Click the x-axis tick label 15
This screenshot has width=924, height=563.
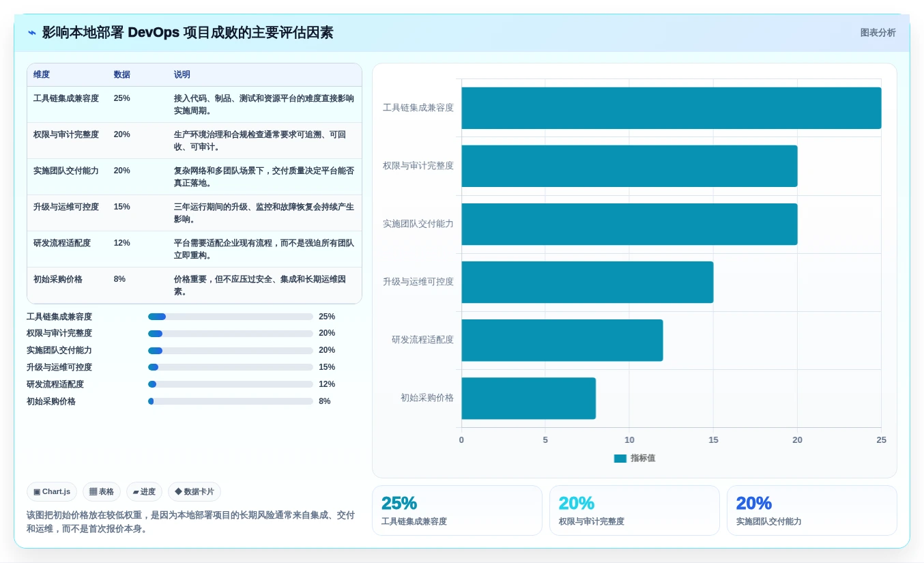tap(713, 440)
